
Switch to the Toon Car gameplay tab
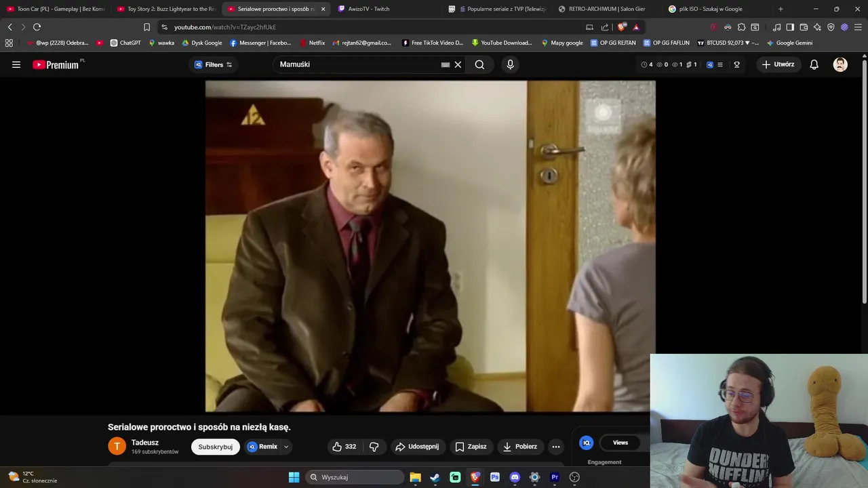coord(56,9)
